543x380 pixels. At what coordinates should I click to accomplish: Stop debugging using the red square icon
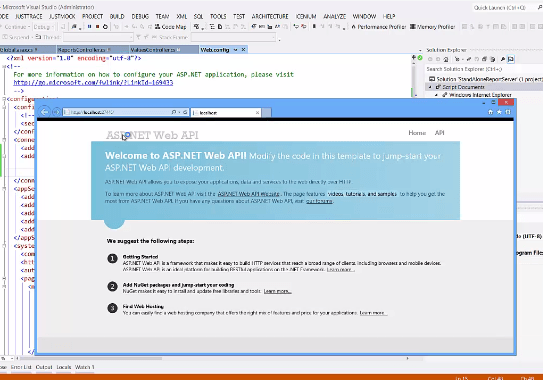coord(98,27)
